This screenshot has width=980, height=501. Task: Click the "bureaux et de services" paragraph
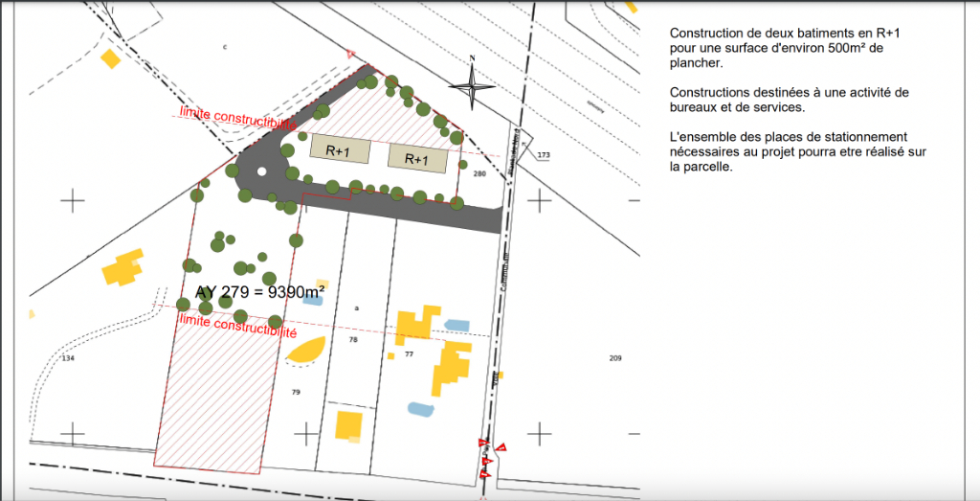pyautogui.click(x=790, y=100)
